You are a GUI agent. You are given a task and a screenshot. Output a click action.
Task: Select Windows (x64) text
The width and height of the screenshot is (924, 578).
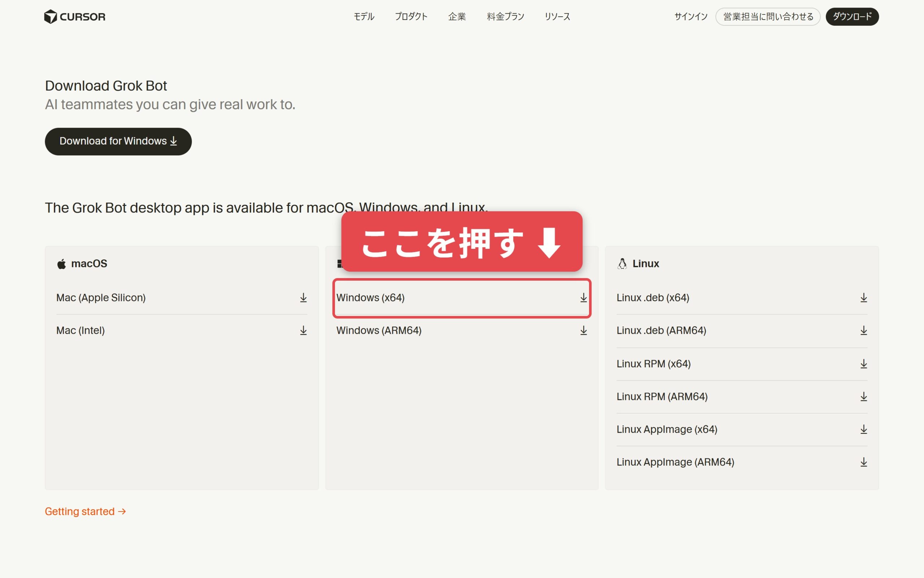(x=370, y=298)
